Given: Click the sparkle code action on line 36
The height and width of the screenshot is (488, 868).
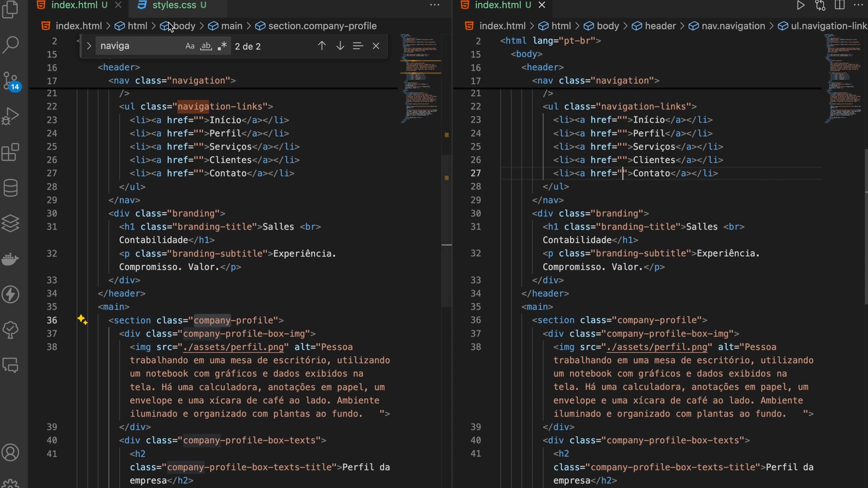Looking at the screenshot, I should pos(82,320).
